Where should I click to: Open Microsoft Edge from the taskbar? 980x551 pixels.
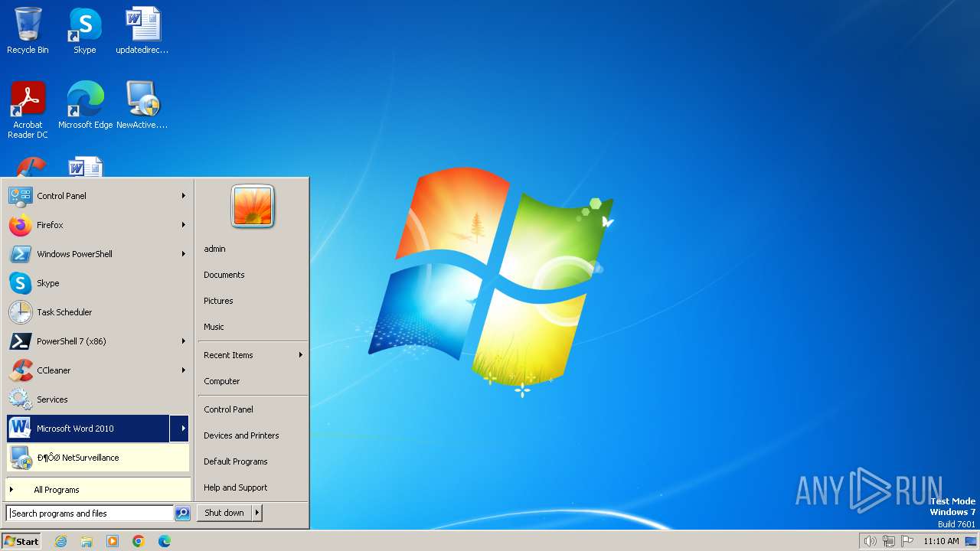pyautogui.click(x=165, y=541)
